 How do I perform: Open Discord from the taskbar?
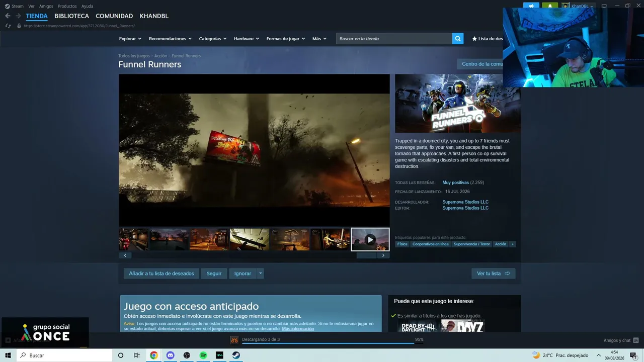point(170,355)
